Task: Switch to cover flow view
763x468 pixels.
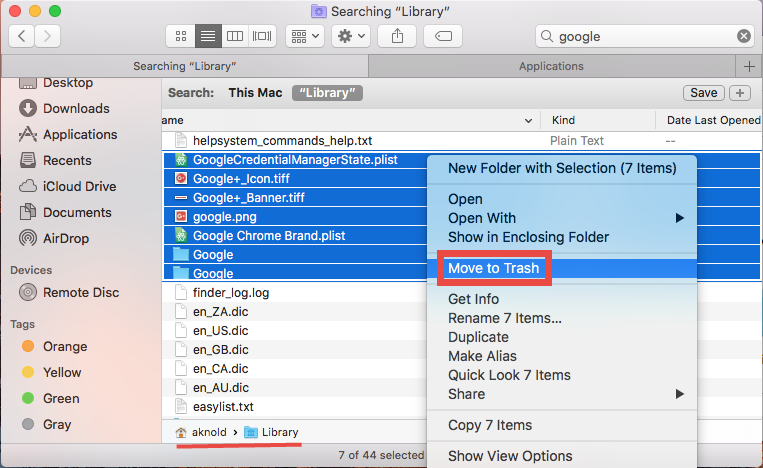Action: click(x=262, y=36)
